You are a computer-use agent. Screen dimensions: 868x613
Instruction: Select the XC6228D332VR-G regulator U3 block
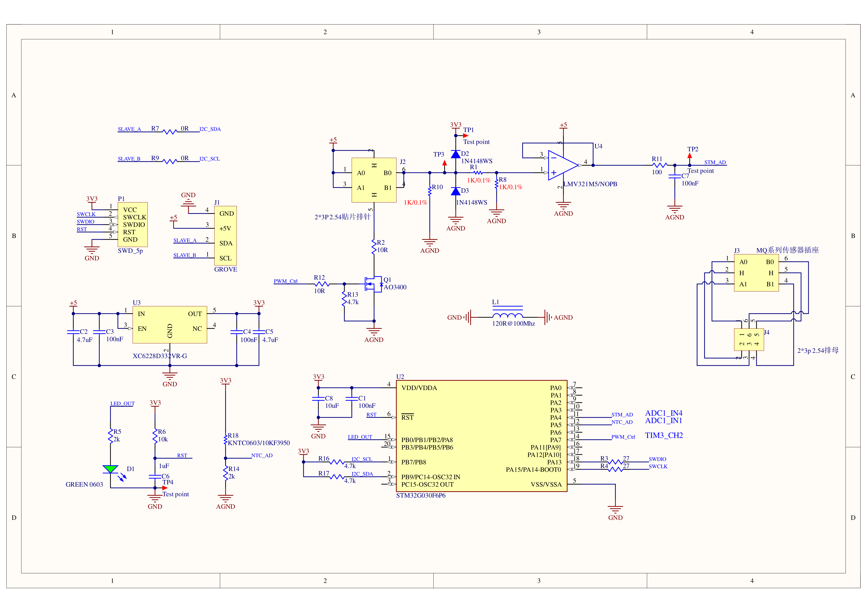[170, 325]
